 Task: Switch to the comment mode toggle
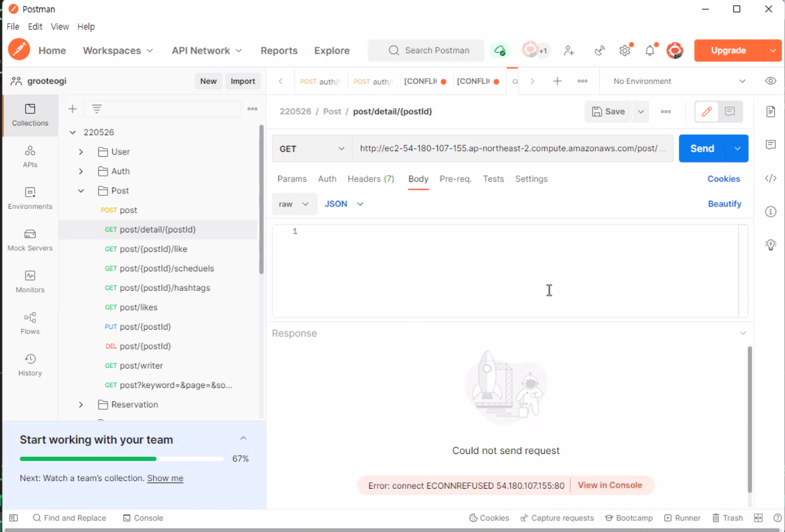pyautogui.click(x=730, y=112)
